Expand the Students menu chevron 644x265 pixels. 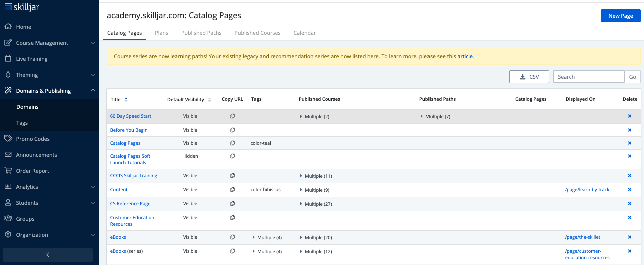tap(93, 203)
